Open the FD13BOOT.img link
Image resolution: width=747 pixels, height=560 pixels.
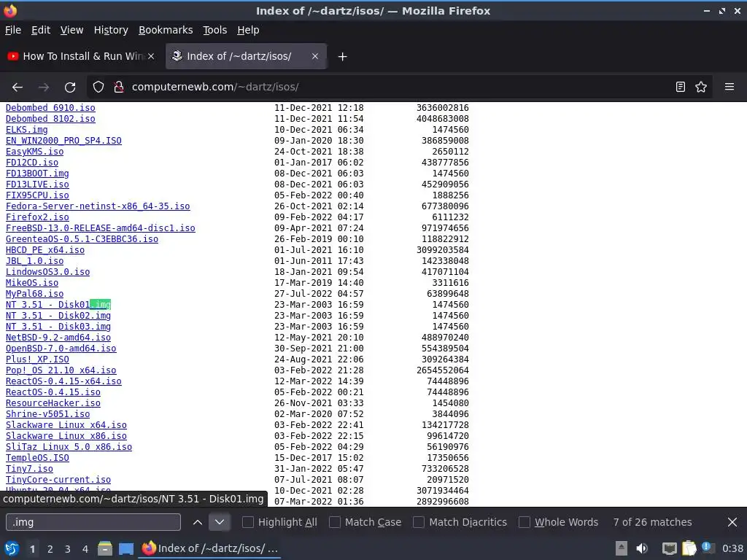(x=37, y=174)
